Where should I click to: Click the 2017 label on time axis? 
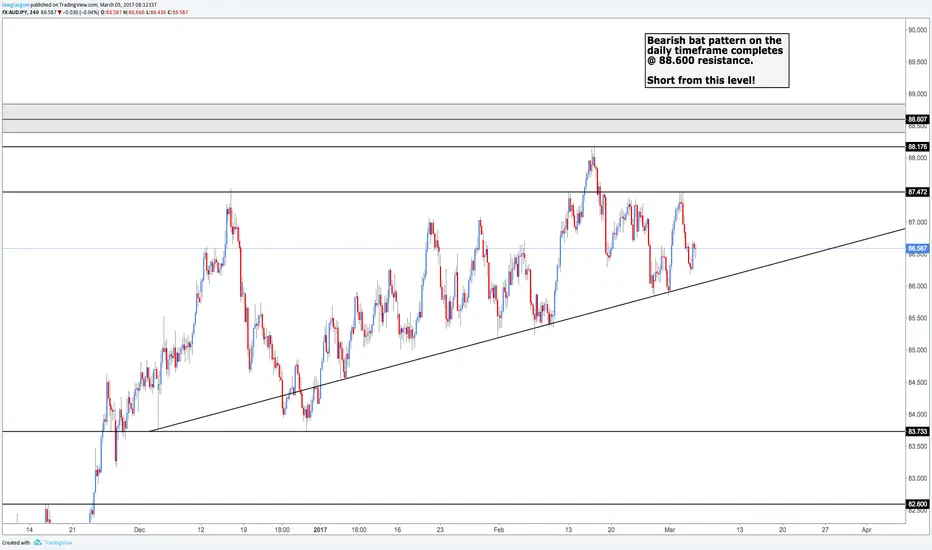tap(320, 530)
